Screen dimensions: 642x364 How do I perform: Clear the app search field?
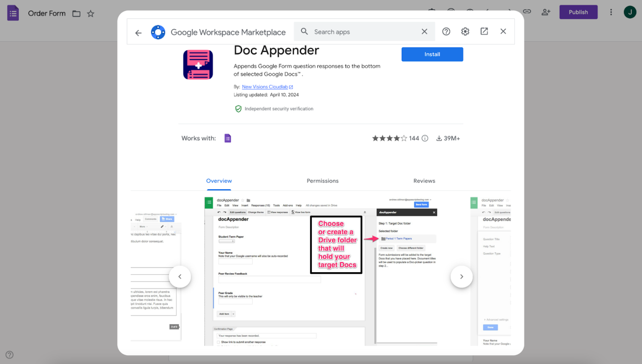coord(424,31)
